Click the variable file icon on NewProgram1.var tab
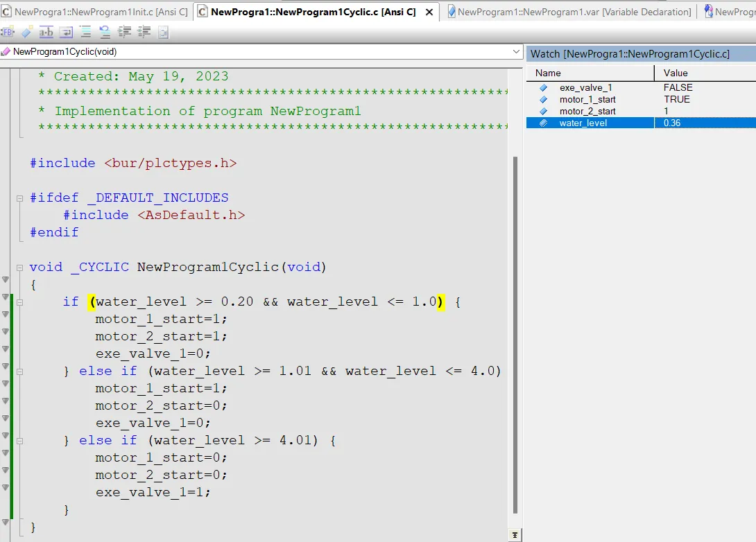The width and height of the screenshot is (756, 542). [452, 12]
